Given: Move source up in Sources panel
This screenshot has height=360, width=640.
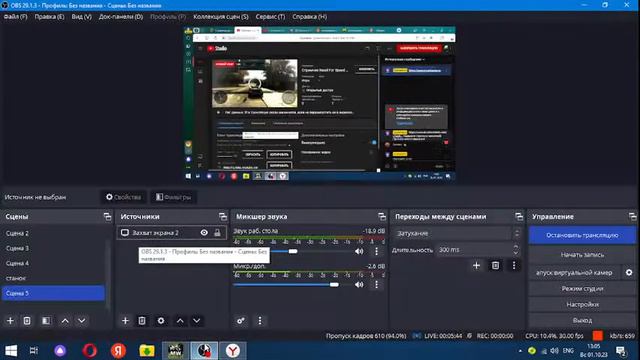Looking at the screenshot, I should (x=180, y=321).
